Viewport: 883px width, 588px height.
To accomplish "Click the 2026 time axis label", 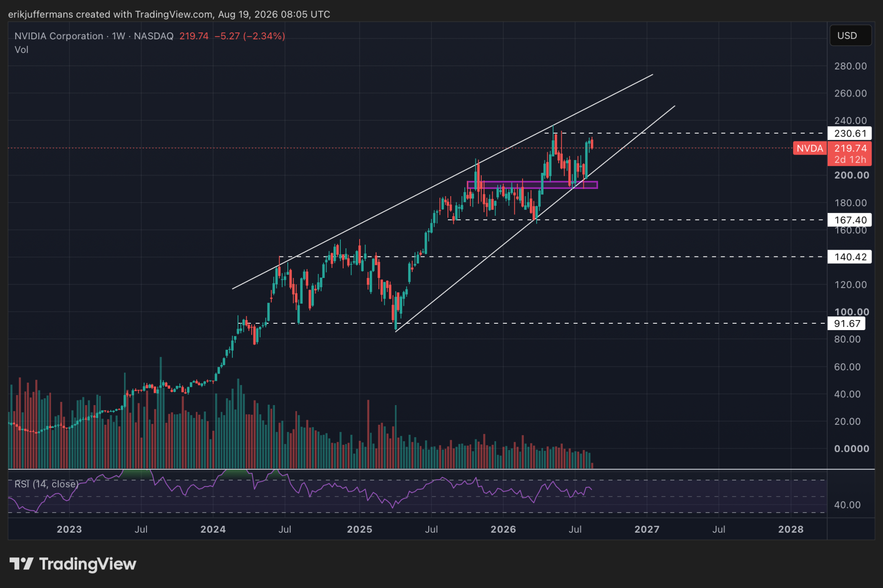I will point(503,529).
